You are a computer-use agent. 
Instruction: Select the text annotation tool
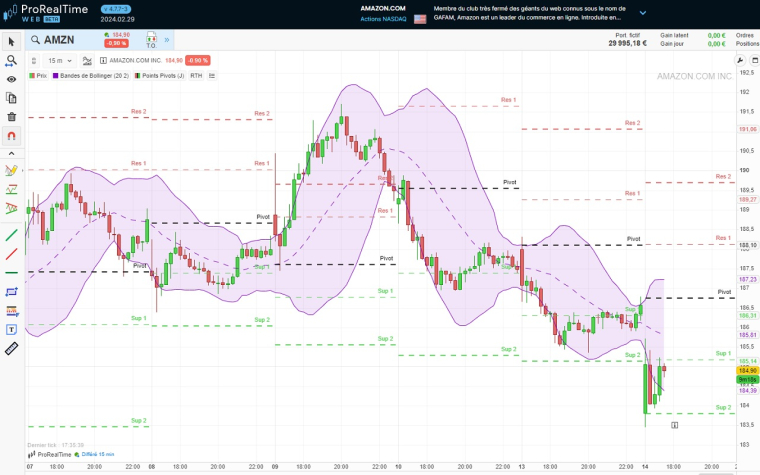click(12, 329)
